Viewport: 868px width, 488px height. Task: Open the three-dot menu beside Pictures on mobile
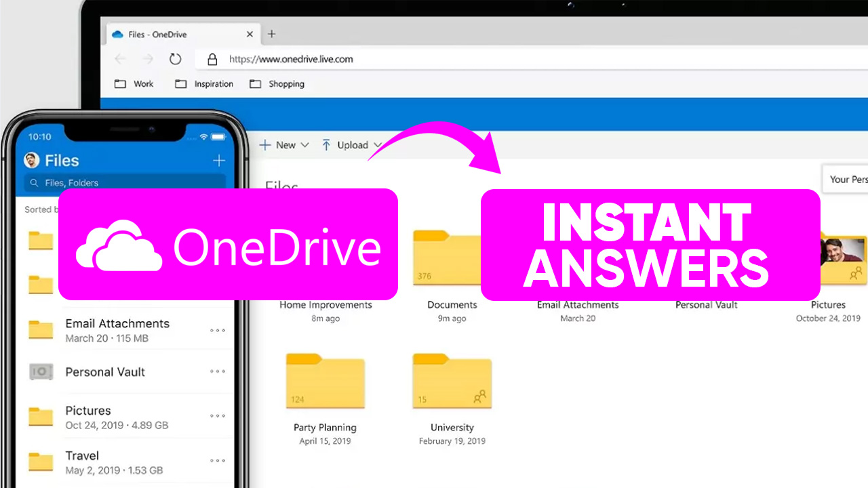pos(217,417)
